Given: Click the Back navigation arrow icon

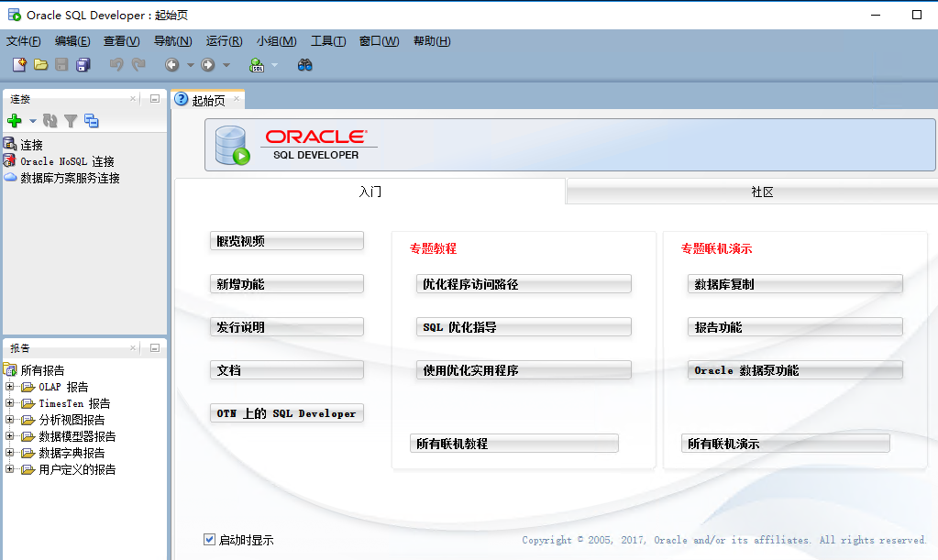Looking at the screenshot, I should click(172, 64).
